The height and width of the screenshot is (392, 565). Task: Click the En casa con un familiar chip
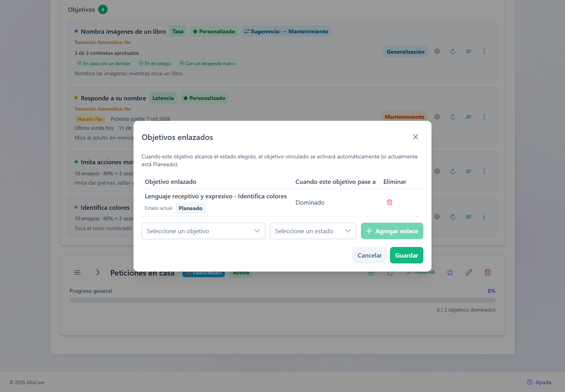[x=104, y=64]
